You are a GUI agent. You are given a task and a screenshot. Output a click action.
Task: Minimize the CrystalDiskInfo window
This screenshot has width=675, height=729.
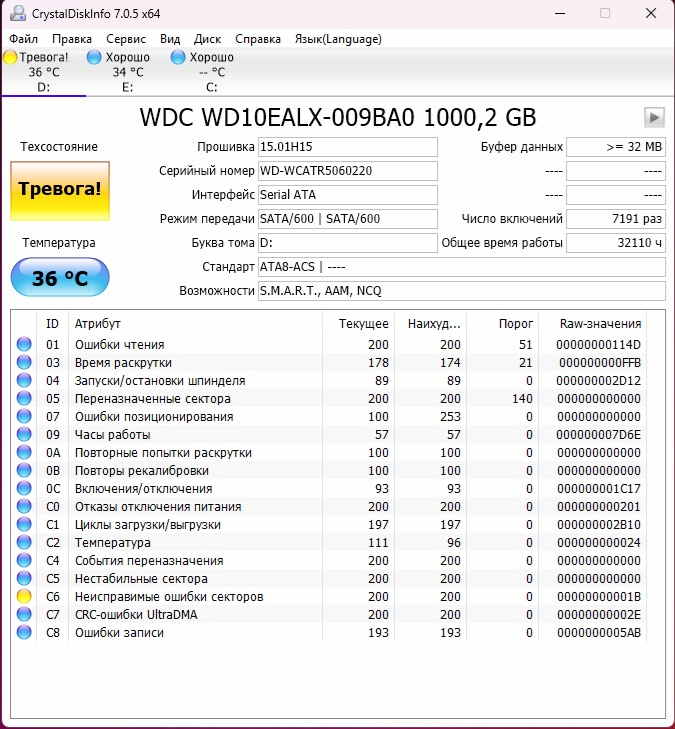pyautogui.click(x=560, y=13)
